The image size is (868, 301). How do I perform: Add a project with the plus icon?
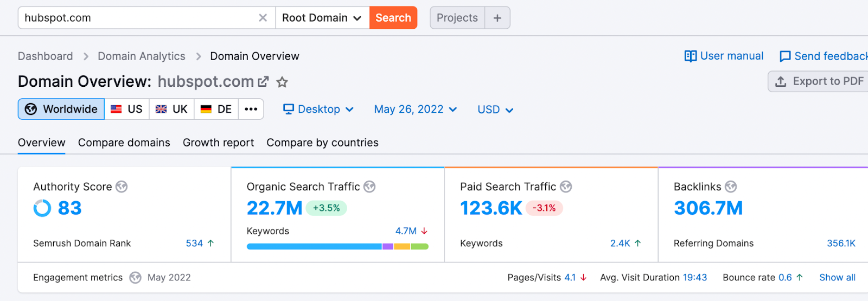(497, 18)
